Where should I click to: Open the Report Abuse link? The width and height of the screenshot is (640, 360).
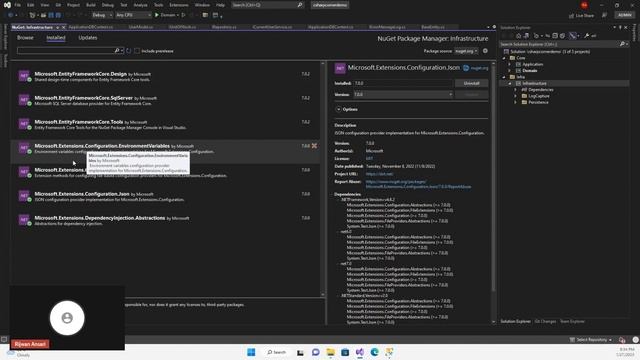click(418, 184)
